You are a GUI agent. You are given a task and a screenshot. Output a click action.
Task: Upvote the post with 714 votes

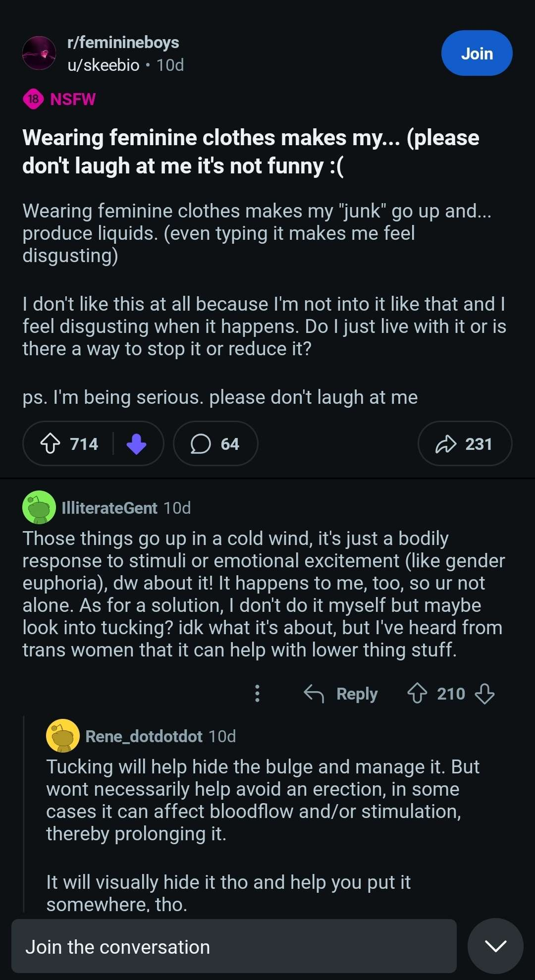(x=51, y=443)
